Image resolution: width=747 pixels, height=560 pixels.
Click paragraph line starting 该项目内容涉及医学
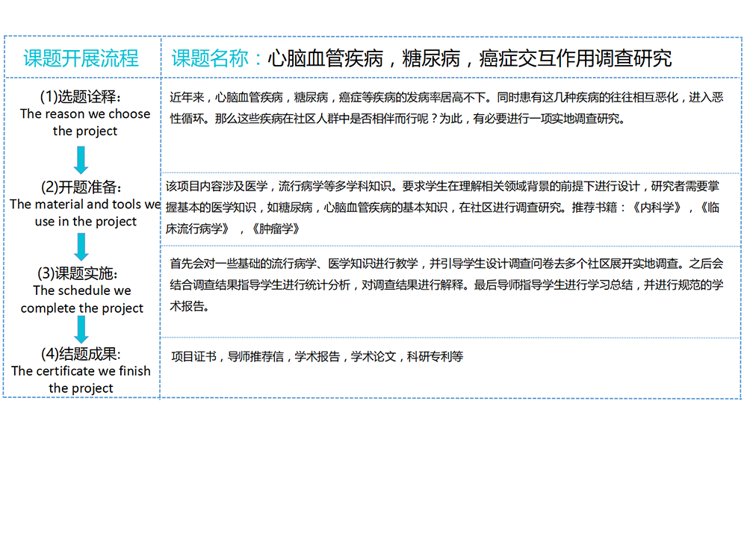click(442, 186)
